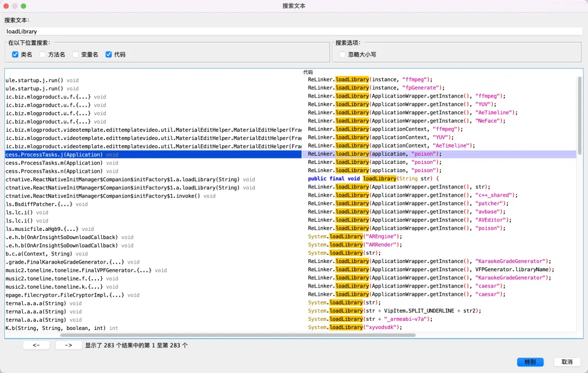The height and width of the screenshot is (373, 588).
Task: Enable the 忽略大小写 option
Action: pyautogui.click(x=342, y=54)
